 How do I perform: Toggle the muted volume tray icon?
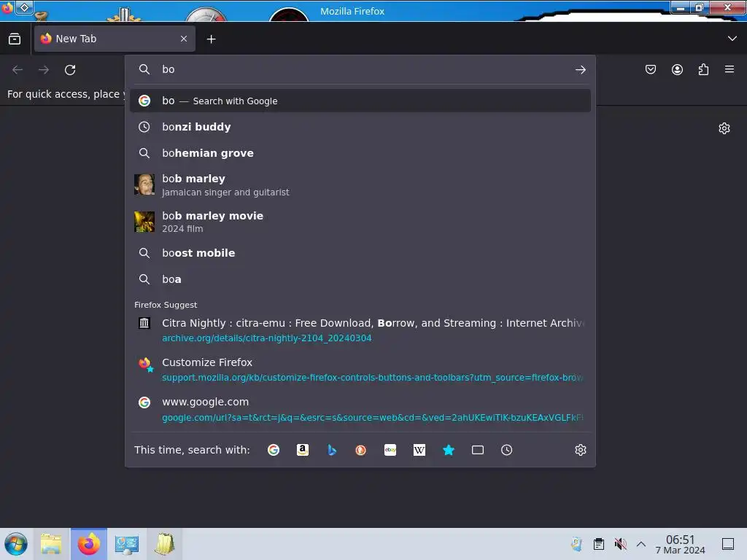click(x=620, y=544)
